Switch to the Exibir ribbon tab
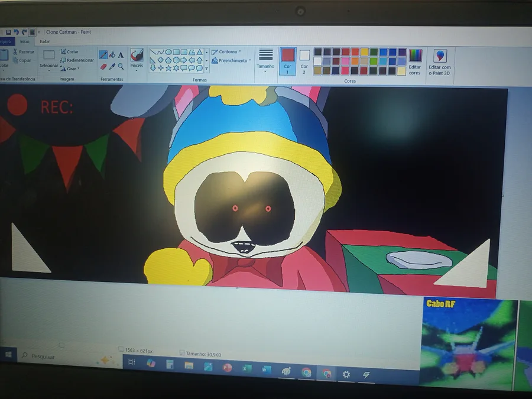 [x=44, y=41]
